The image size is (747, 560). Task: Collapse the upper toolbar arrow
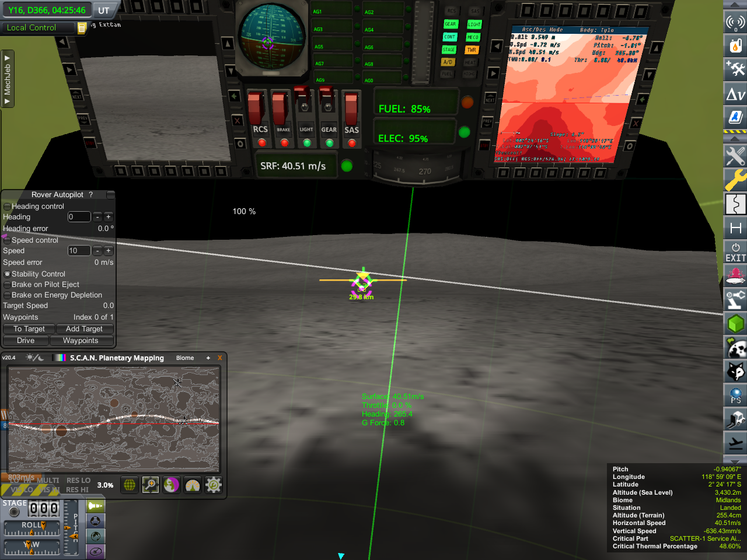click(735, 5)
